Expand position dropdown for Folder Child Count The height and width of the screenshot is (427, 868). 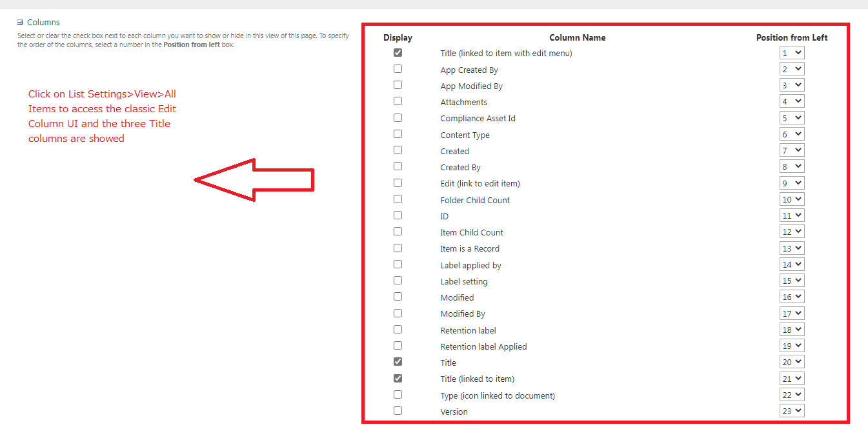tap(792, 199)
